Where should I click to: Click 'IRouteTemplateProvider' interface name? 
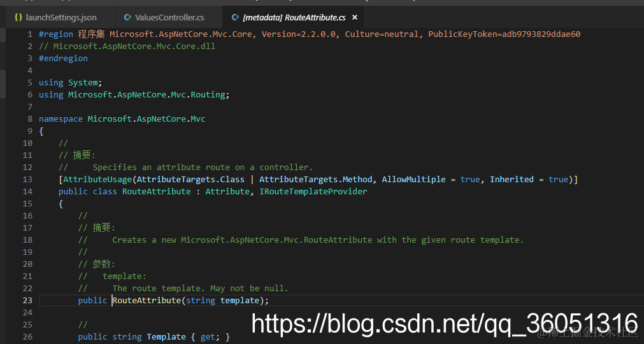(x=313, y=191)
